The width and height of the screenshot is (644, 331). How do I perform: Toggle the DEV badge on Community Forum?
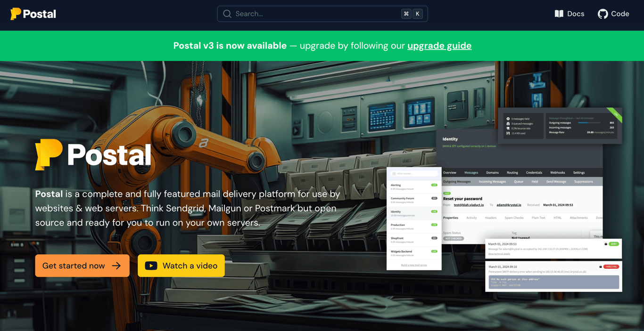coord(434,198)
